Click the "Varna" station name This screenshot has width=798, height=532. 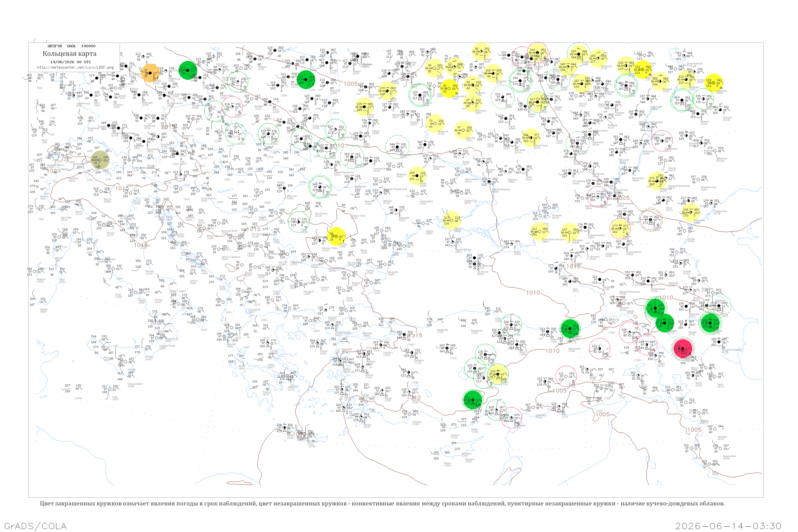[377, 291]
